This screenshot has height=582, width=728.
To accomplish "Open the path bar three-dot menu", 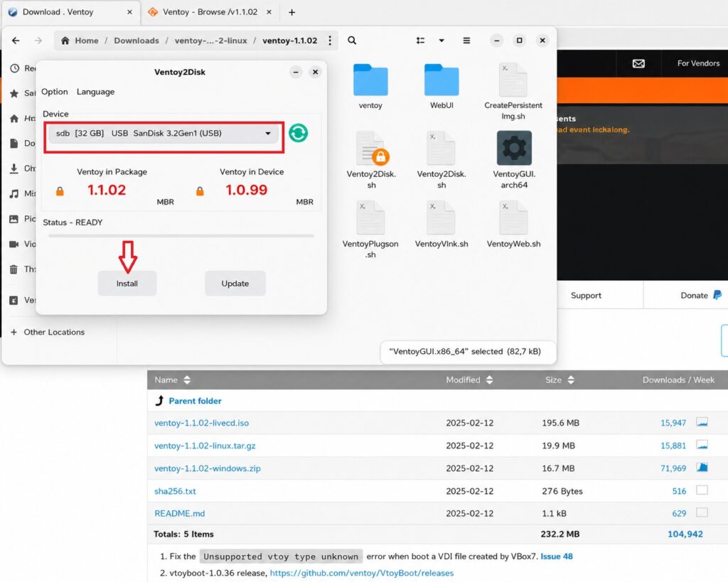I will pos(330,41).
